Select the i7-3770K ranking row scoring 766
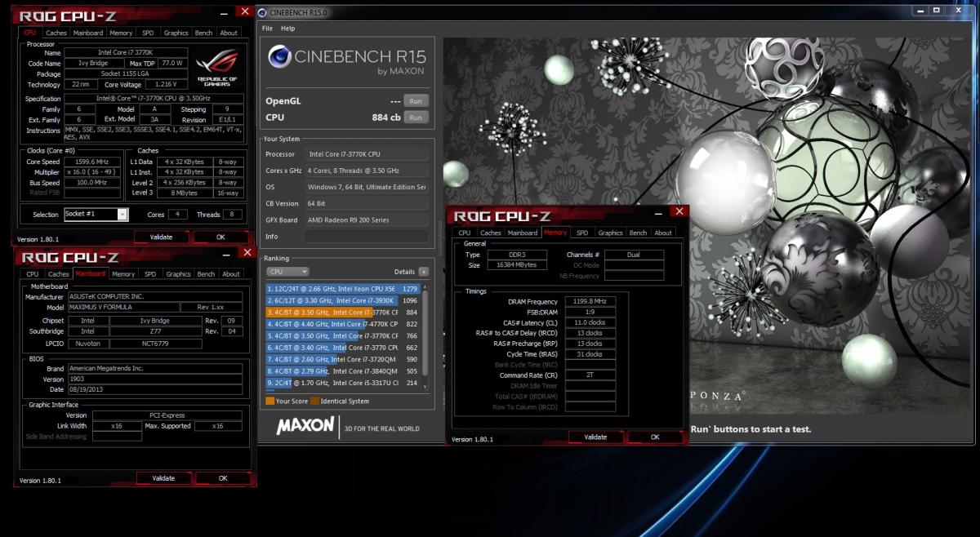The width and height of the screenshot is (980, 537). click(342, 335)
